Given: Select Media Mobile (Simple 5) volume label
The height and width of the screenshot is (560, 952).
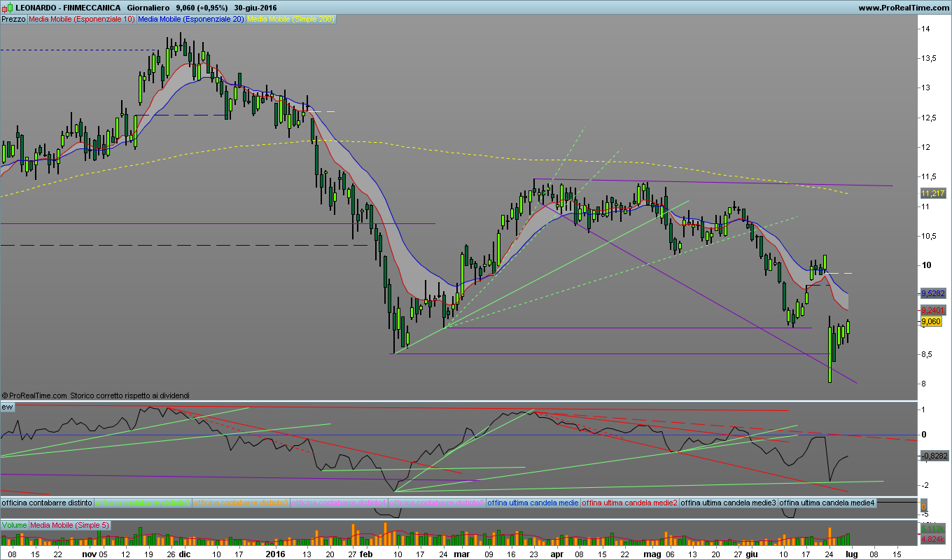Looking at the screenshot, I should (x=70, y=525).
